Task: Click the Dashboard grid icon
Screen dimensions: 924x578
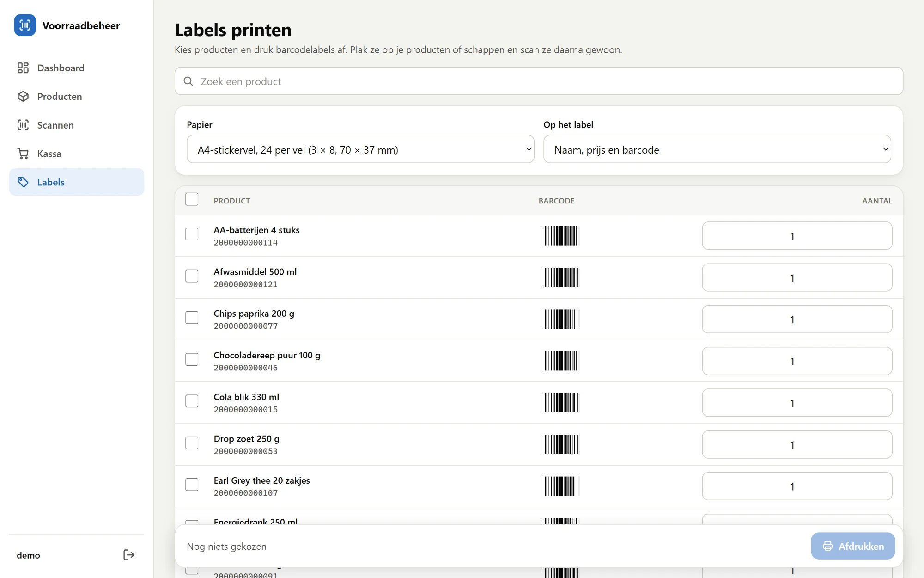Action: [23, 68]
